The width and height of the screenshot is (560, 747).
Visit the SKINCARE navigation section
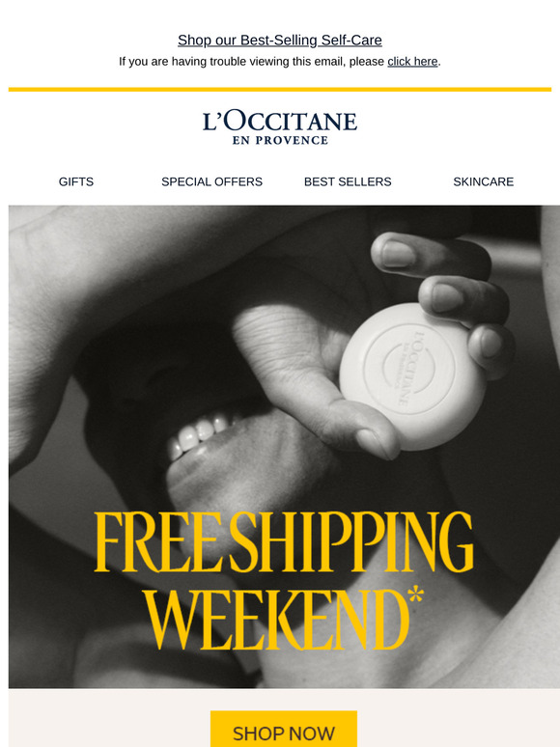484,181
